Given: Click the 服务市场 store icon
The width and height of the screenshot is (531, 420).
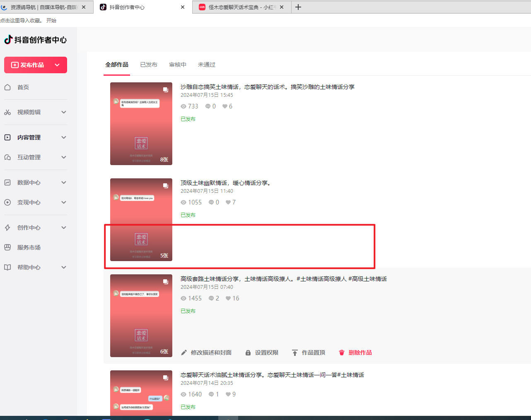Looking at the screenshot, I should pyautogui.click(x=7, y=247).
